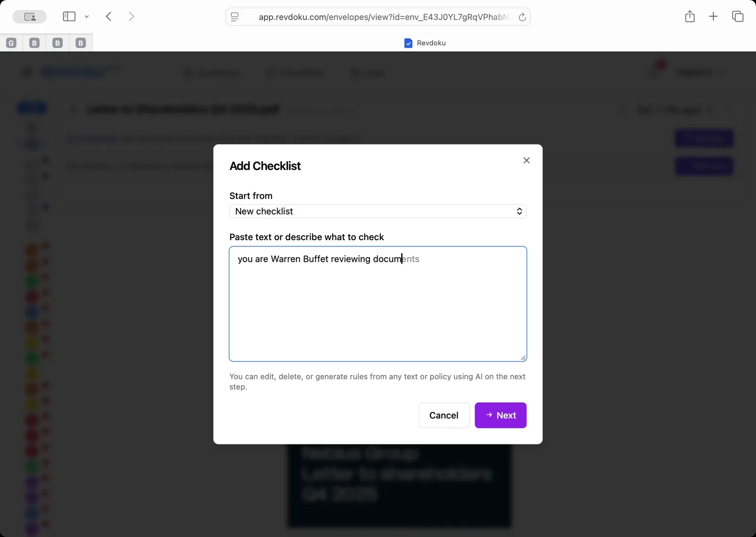756x537 pixels.
Task: Select the pinned G tab
Action: [x=11, y=43]
